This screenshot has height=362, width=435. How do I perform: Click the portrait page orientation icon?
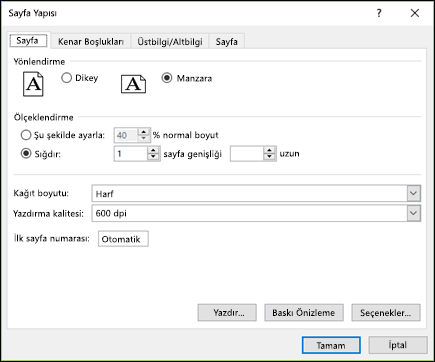[33, 84]
